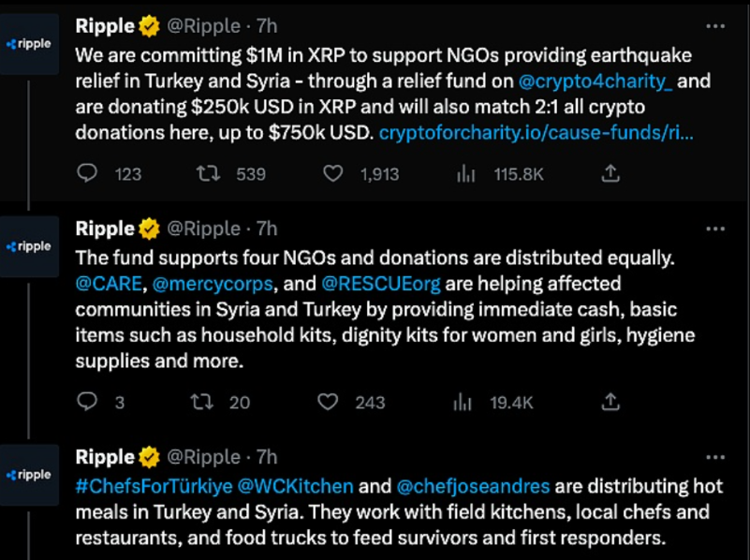The image size is (750, 560).
Task: Reply to the first Ripple tweet
Action: click(87, 173)
